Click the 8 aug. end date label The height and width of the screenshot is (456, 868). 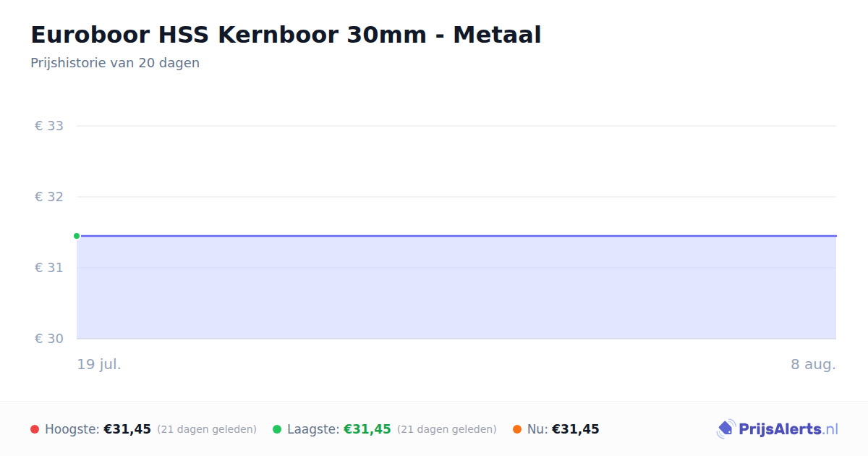point(813,364)
